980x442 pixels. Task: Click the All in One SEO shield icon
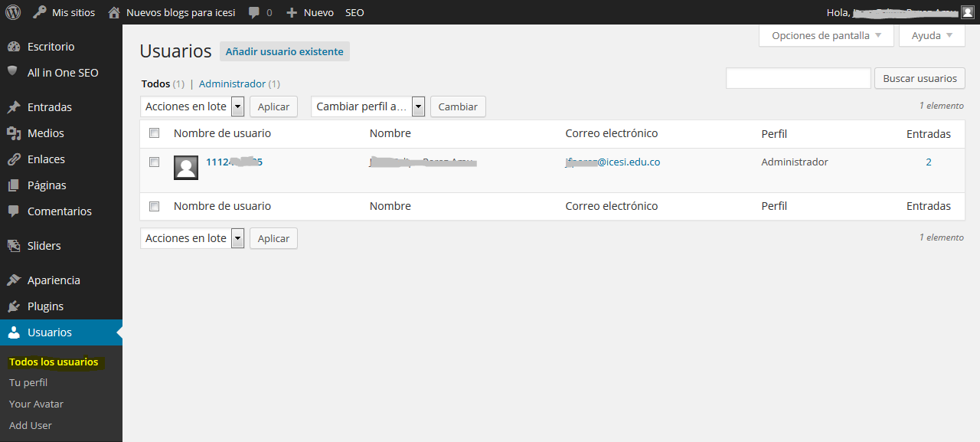[13, 72]
